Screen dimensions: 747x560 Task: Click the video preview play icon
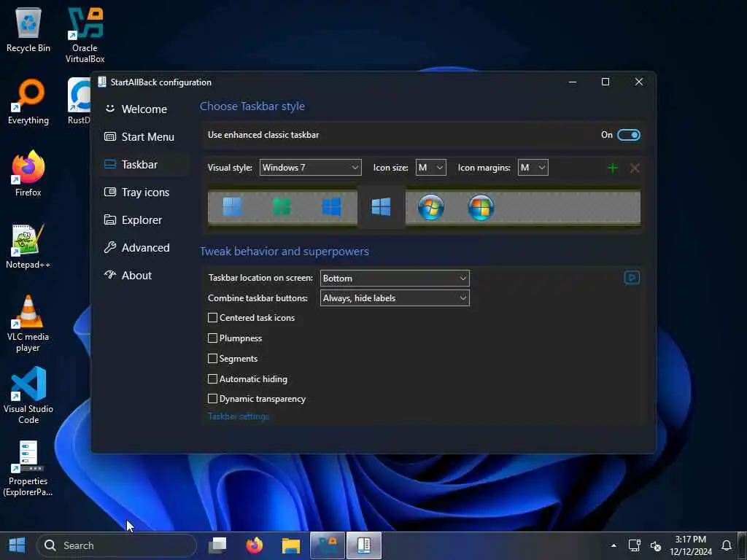(x=632, y=278)
